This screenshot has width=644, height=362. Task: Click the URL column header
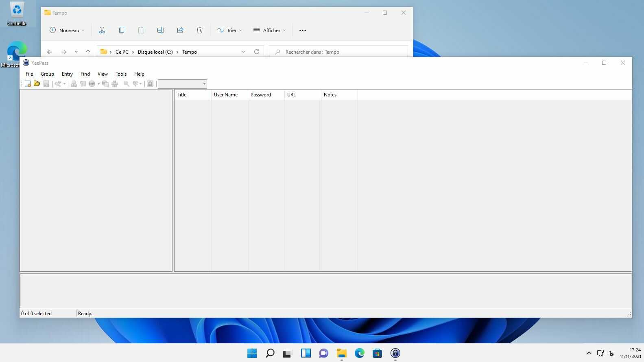303,95
